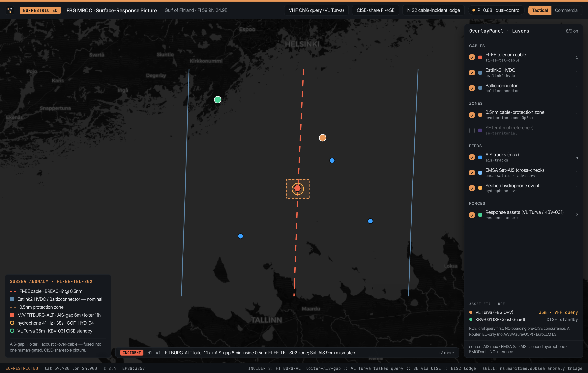Click the skill name in status bar
The height and width of the screenshot is (373, 588).
click(x=532, y=368)
